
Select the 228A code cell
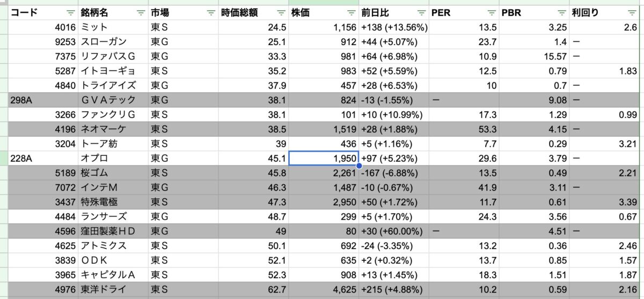tap(43, 158)
